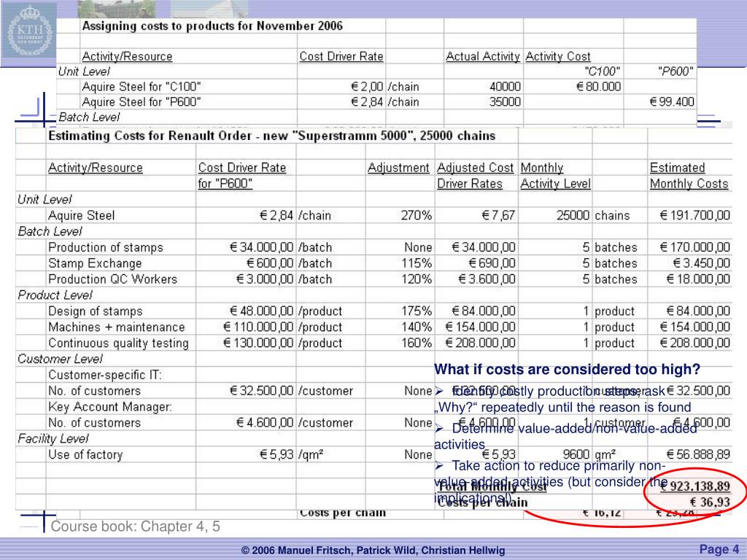The width and height of the screenshot is (747, 560).
Task: Select the "Continuous quality testing" cell
Action: (x=118, y=343)
